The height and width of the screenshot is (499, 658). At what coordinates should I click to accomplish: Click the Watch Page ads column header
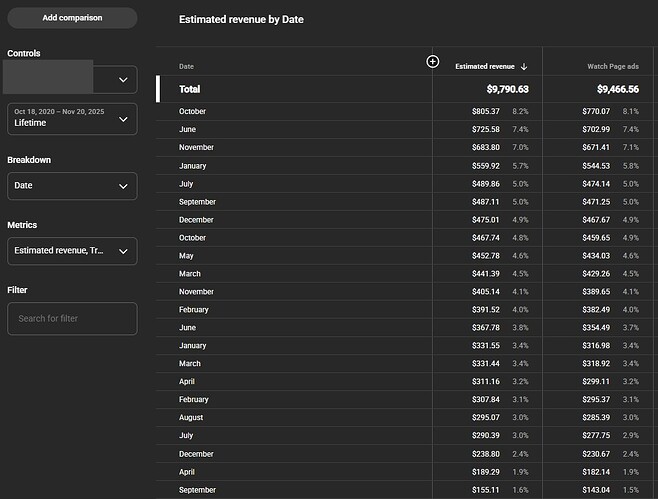(613, 67)
